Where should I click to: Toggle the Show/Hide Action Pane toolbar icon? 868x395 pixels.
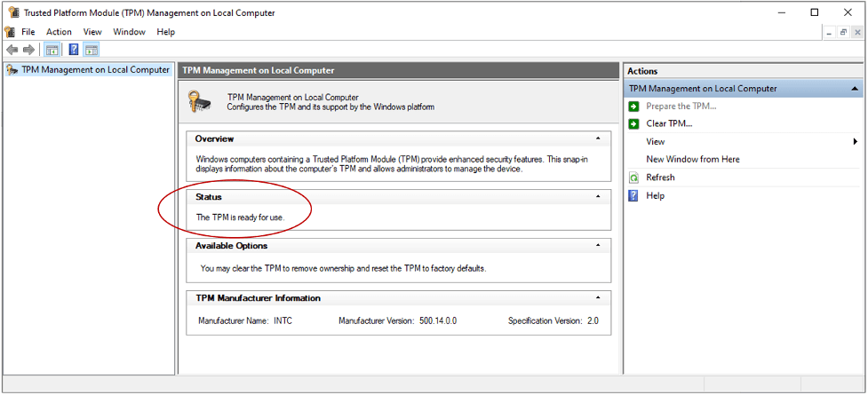coord(92,50)
